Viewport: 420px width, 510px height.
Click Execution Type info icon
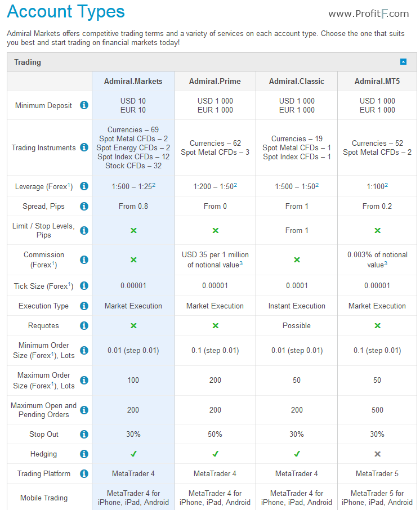(84, 306)
